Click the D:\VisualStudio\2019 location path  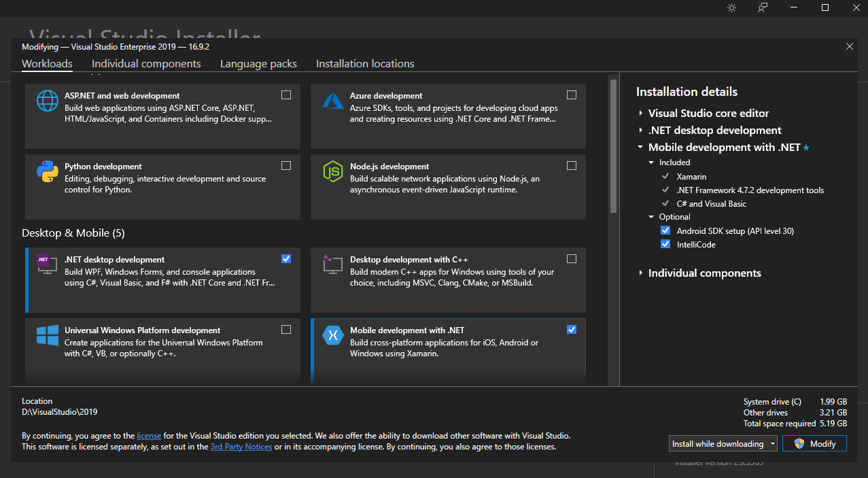pos(60,411)
